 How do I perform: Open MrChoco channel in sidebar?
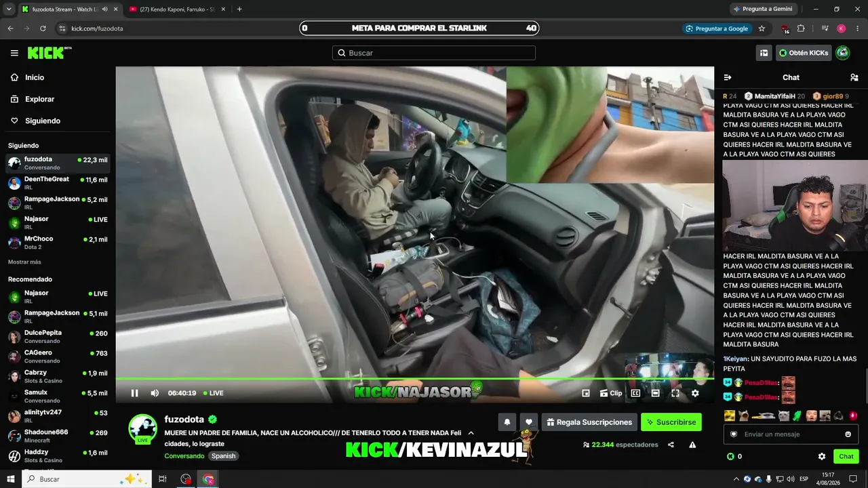(x=58, y=242)
